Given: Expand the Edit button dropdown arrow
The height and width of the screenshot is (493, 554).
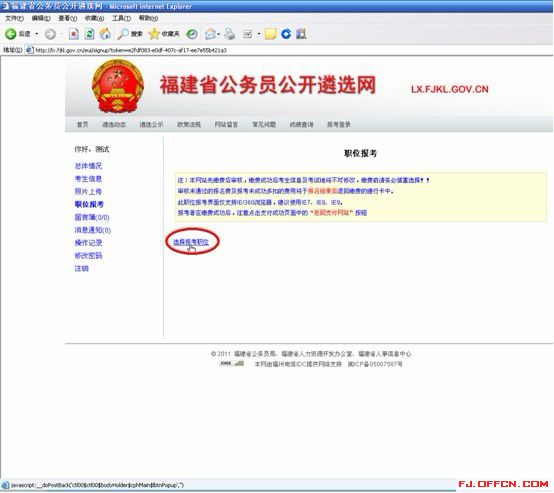Looking at the screenshot, I should point(259,34).
